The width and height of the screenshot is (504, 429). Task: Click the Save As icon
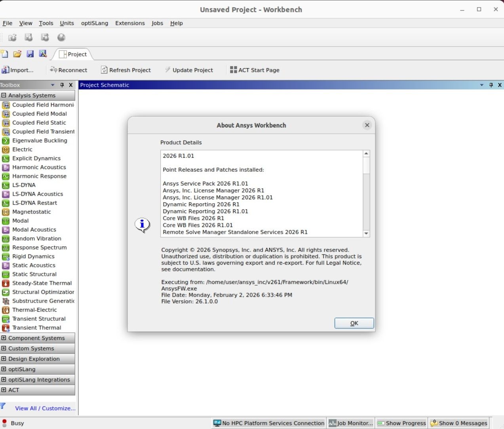pyautogui.click(x=43, y=54)
